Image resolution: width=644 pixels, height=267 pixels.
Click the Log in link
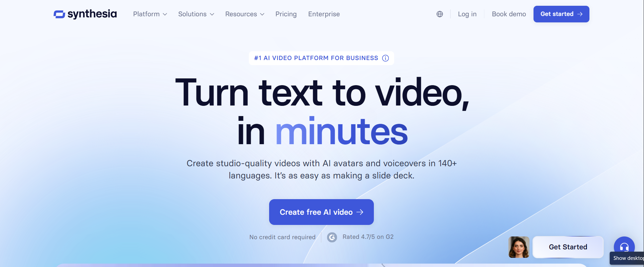click(x=467, y=14)
